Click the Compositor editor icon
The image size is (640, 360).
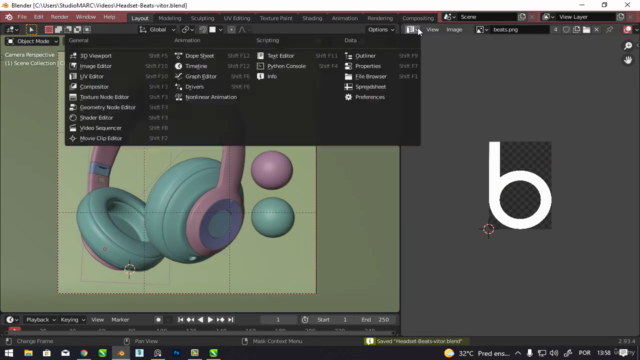pyautogui.click(x=73, y=87)
